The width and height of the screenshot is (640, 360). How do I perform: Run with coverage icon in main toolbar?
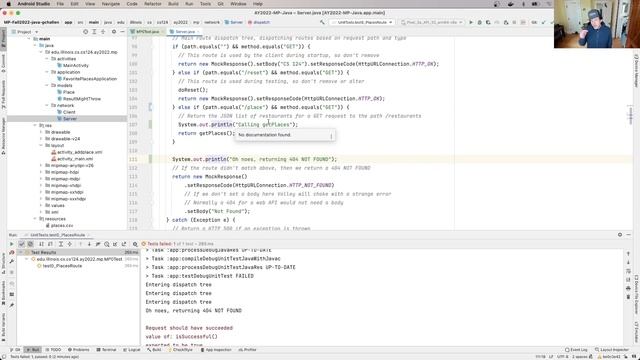click(x=488, y=22)
